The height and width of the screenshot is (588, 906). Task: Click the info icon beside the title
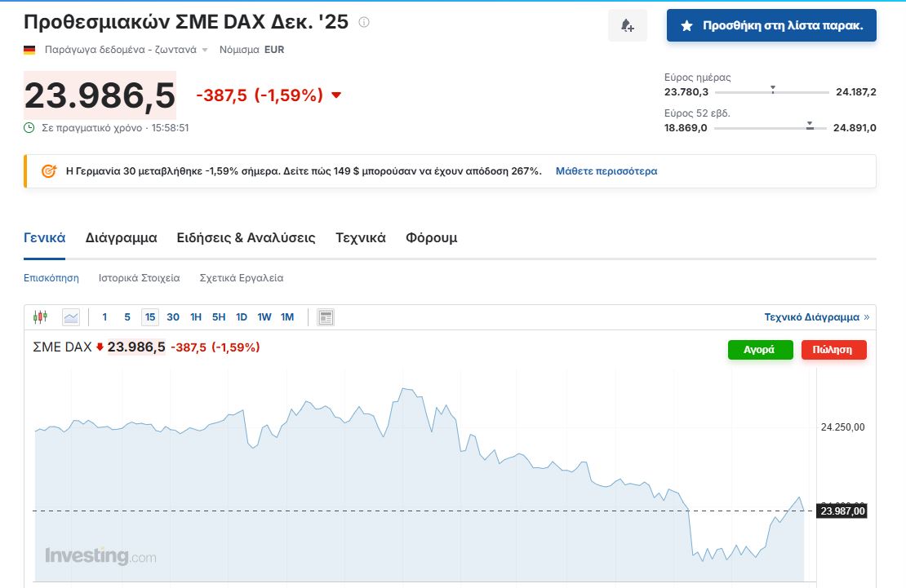(x=364, y=22)
